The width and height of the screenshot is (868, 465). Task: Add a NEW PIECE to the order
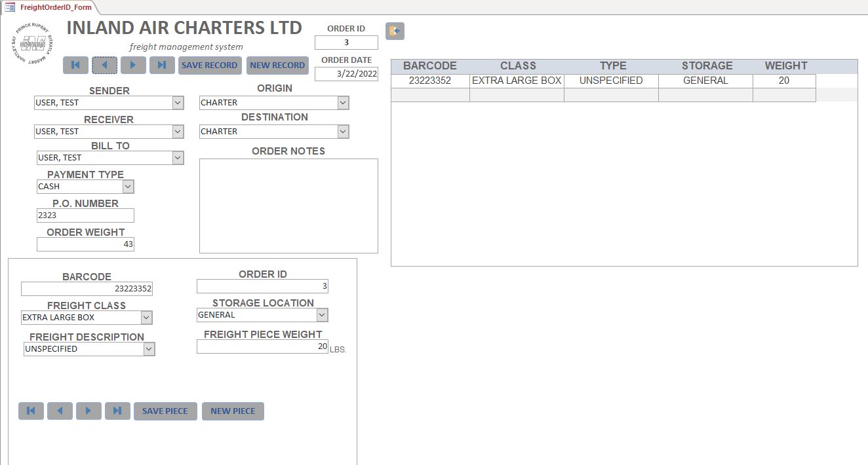tap(233, 411)
